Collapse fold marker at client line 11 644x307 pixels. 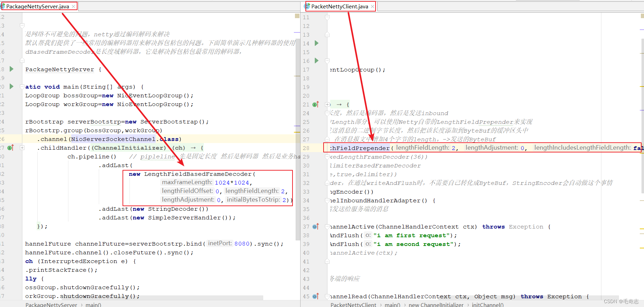(x=327, y=17)
